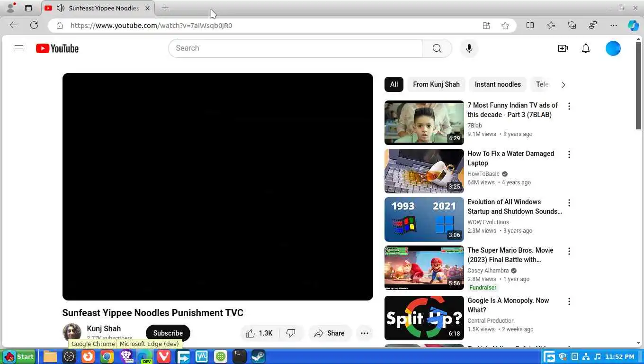Viewport: 644px width, 364px height.
Task: Open the Create video button
Action: point(563,48)
